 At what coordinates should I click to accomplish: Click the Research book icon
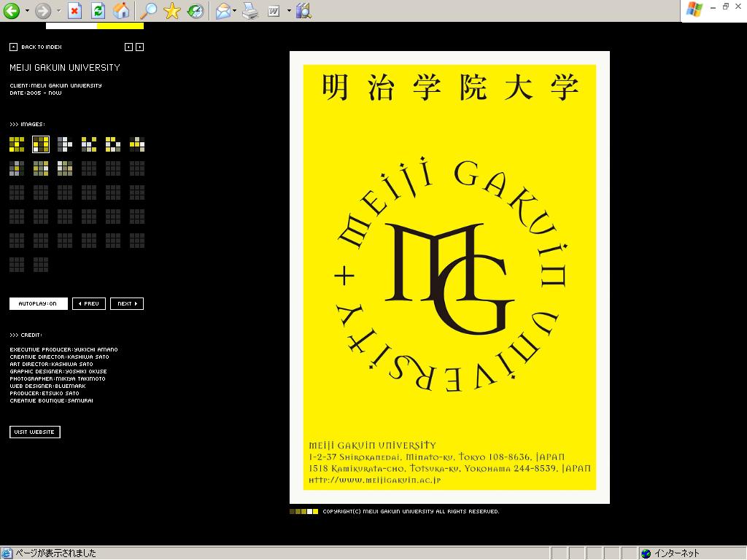tap(304, 10)
